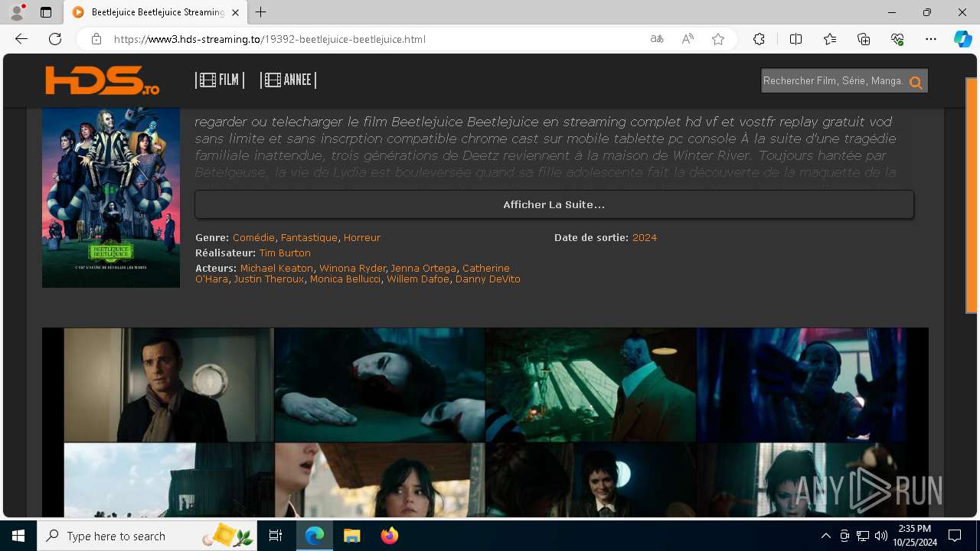Select the Beetlejuice Beetlejuice Streaming tab
This screenshot has width=980, height=551.
coord(155,12)
